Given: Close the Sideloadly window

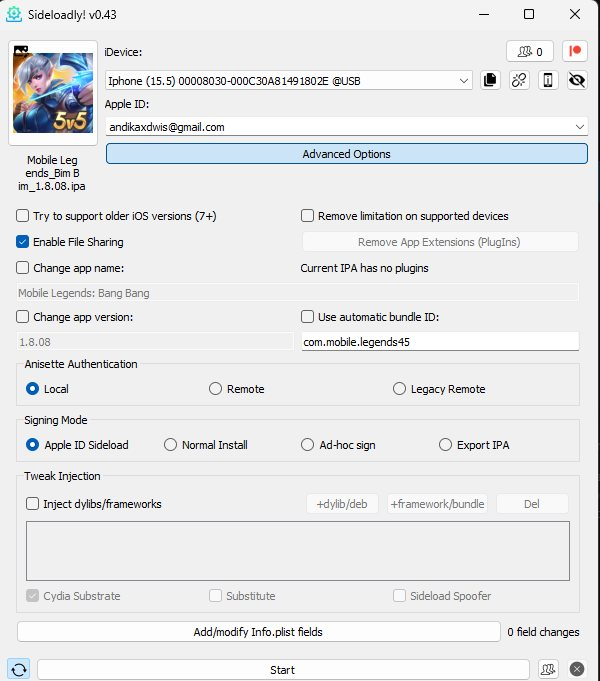Looking at the screenshot, I should pos(575,14).
